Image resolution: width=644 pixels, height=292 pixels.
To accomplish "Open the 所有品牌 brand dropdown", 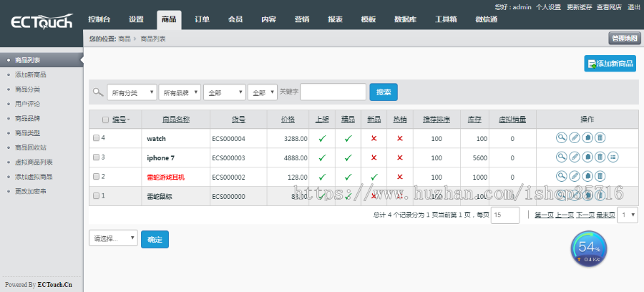I will pos(180,92).
